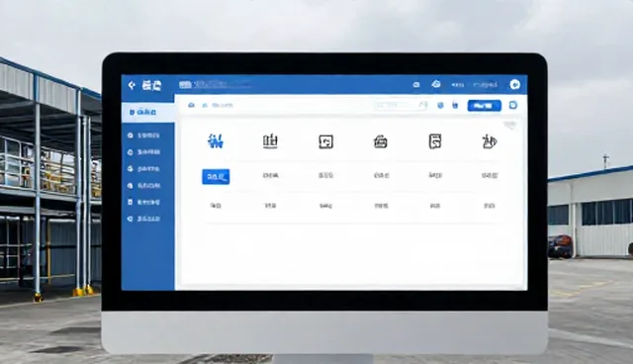Viewport: 633px width, 364px height.
Task: Click the large blue first grid icon
Action: [x=216, y=141]
